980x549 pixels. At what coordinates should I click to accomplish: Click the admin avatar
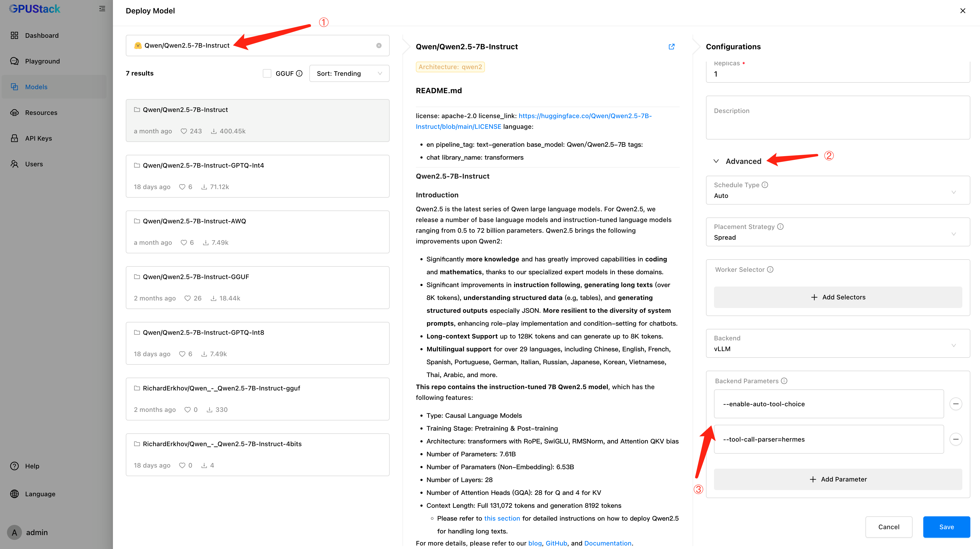14,532
